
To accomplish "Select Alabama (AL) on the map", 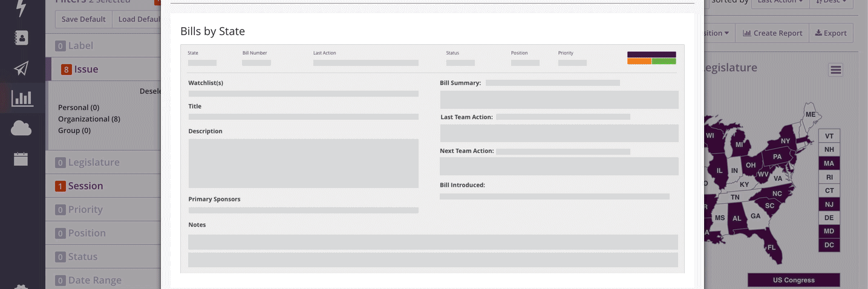I will coord(737,218).
